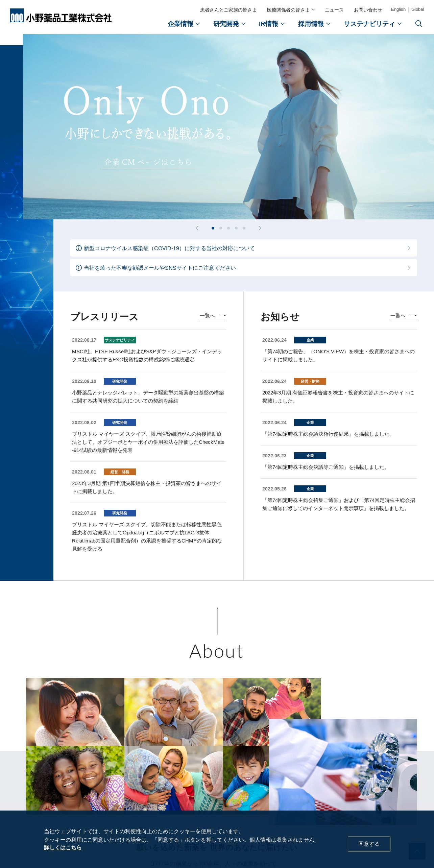
Task: Go to previous carousel slide arrow
Action: (x=197, y=228)
